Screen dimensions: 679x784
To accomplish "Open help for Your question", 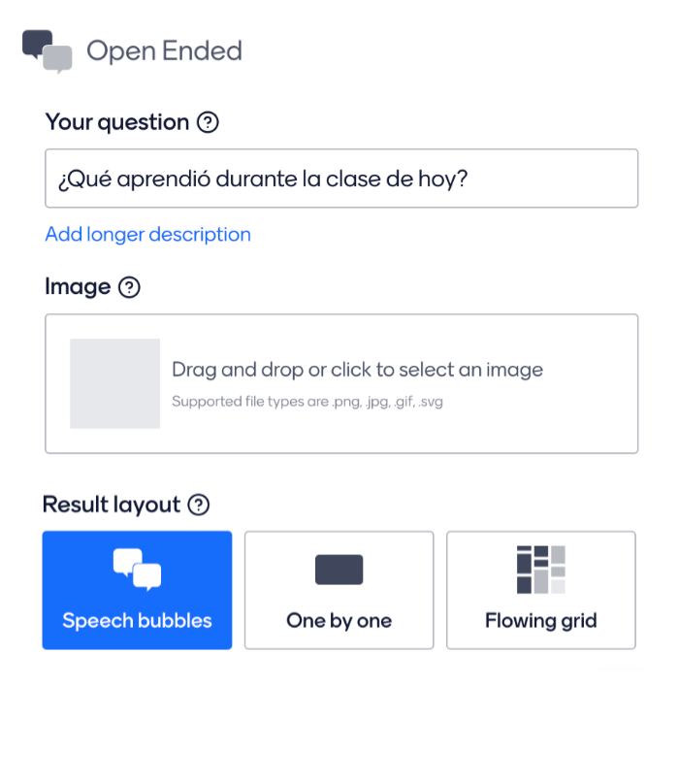I will click(208, 122).
